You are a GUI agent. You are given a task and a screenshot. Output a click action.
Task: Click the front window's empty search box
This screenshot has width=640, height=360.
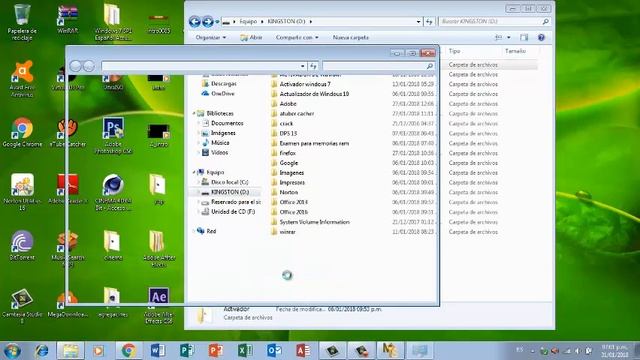(x=378, y=66)
